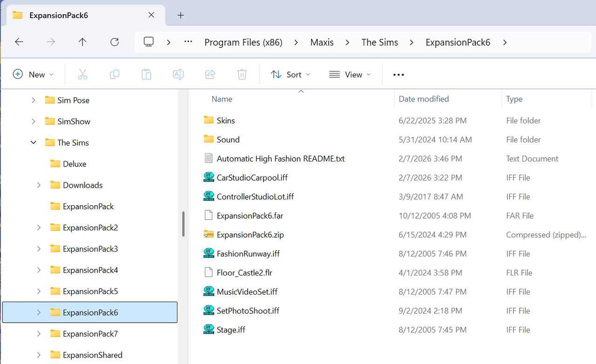Refresh the current folder view
The image size is (596, 364).
point(115,42)
